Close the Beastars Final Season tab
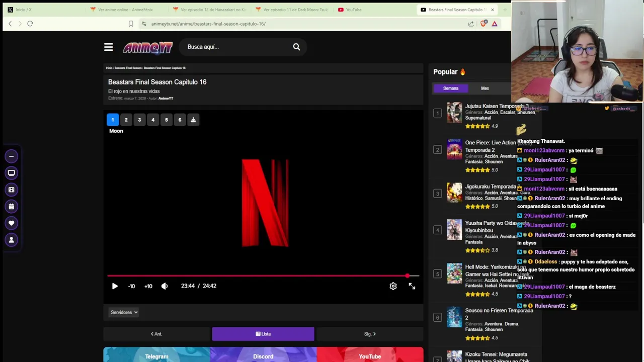Image resolution: width=644 pixels, height=362 pixels. [x=493, y=10]
